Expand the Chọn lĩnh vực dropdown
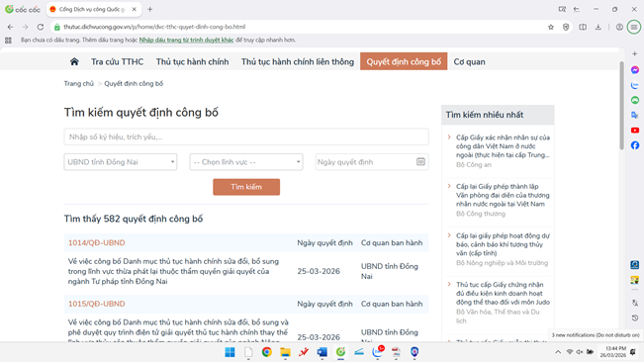Viewport: 644px width, 362px height. pyautogui.click(x=246, y=161)
